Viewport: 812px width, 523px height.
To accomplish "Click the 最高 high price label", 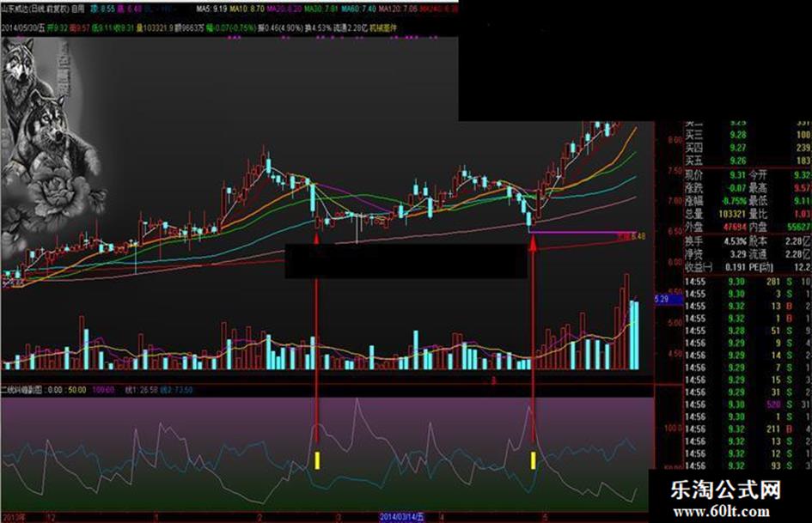I will (758, 188).
